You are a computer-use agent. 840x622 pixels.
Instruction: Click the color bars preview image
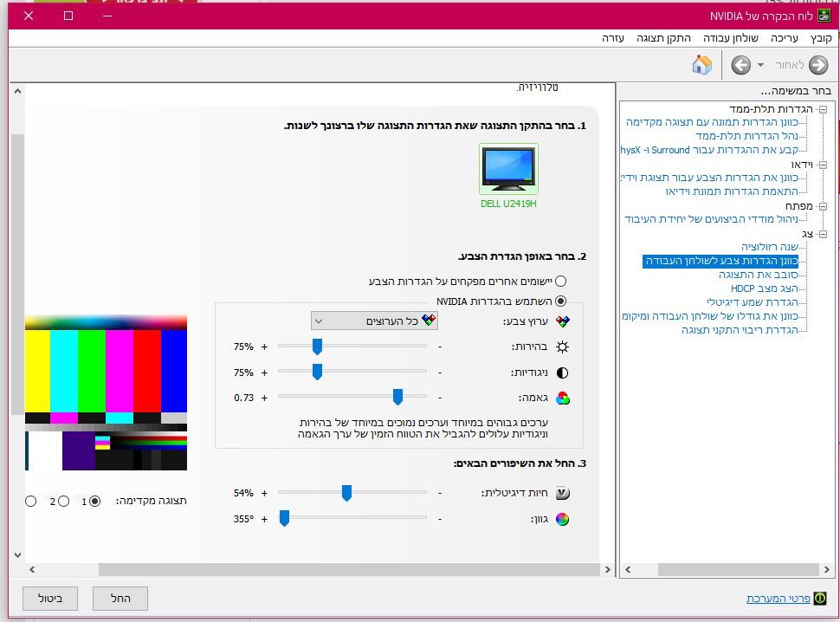[x=106, y=392]
